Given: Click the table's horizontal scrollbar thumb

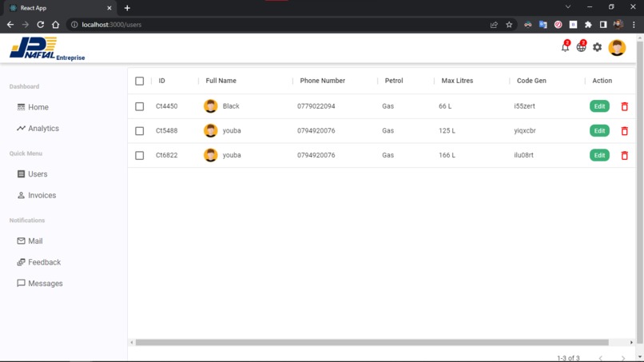Looking at the screenshot, I should click(372, 342).
